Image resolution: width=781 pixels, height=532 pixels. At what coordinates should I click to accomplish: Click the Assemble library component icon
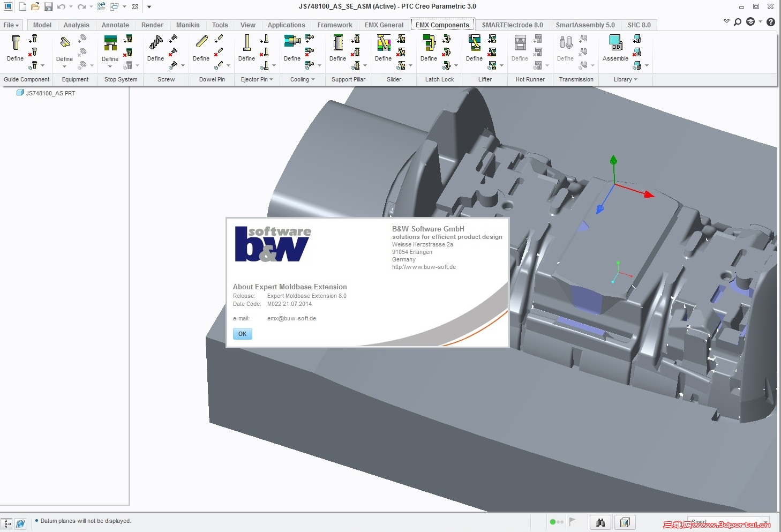click(615, 42)
